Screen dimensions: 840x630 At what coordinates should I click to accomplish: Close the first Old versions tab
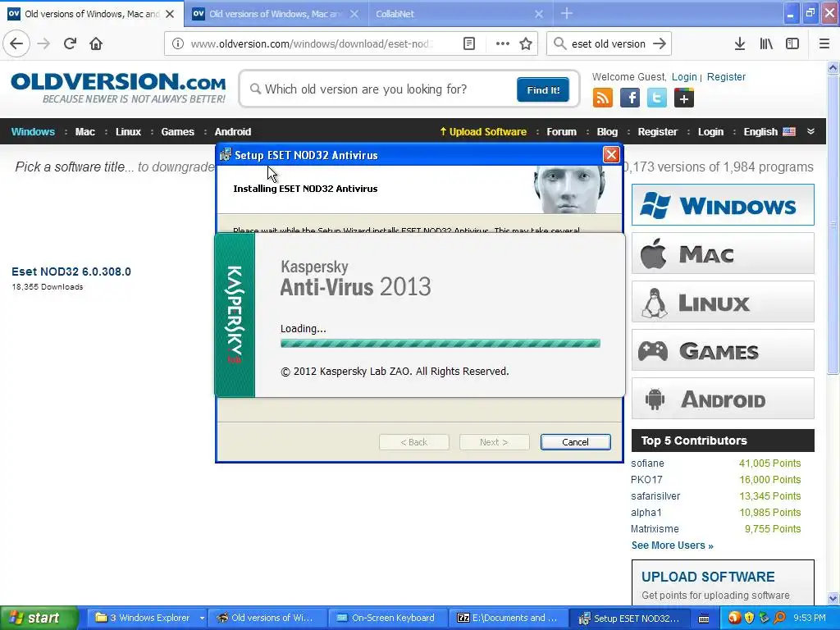pos(170,14)
